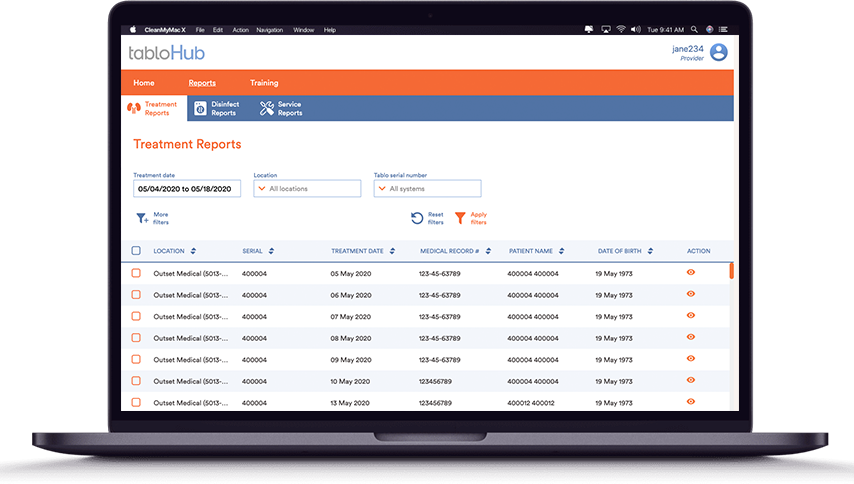The height and width of the screenshot is (484, 854).
Task: Check the 10 May 2020 row checkbox
Action: point(136,381)
